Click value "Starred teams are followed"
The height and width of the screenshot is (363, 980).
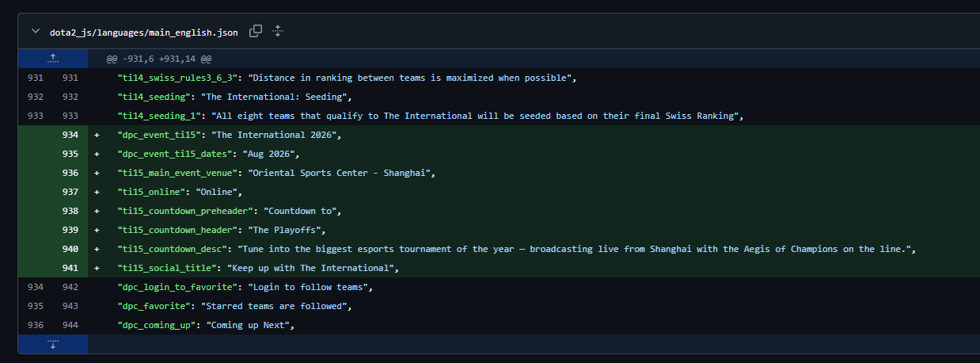(276, 306)
